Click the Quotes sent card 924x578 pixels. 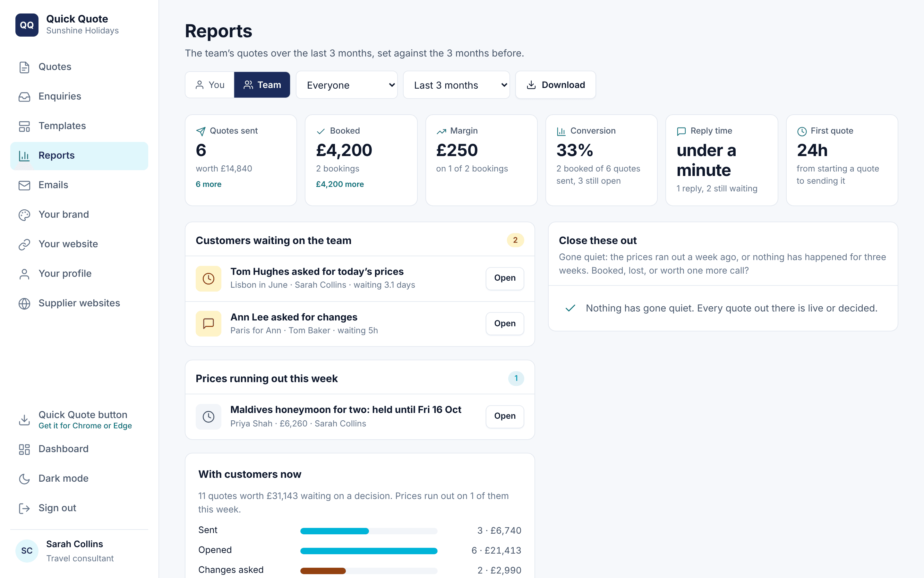[241, 160]
